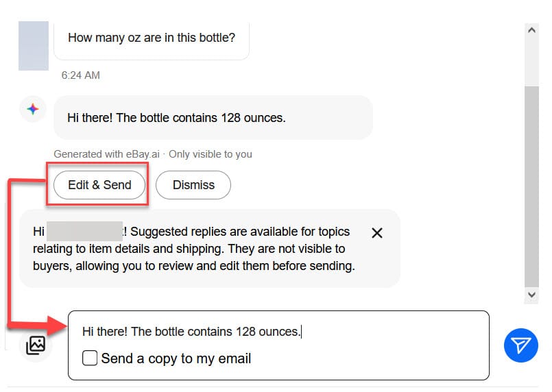Screen dimensions: 552x392
Task: Click the 'Send a copy to my email' label text
Action: (x=176, y=358)
